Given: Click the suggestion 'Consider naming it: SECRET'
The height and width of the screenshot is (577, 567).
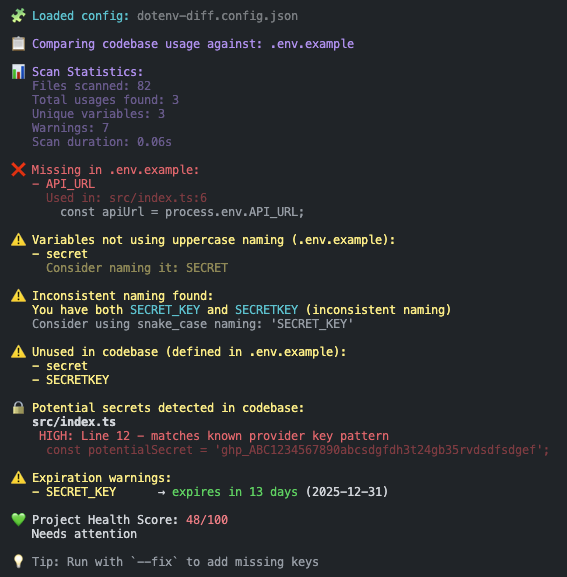Looking at the screenshot, I should [x=137, y=268].
